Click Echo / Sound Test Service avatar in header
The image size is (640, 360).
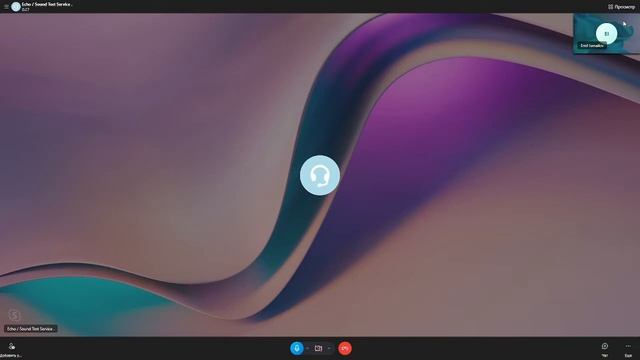[x=16, y=7]
